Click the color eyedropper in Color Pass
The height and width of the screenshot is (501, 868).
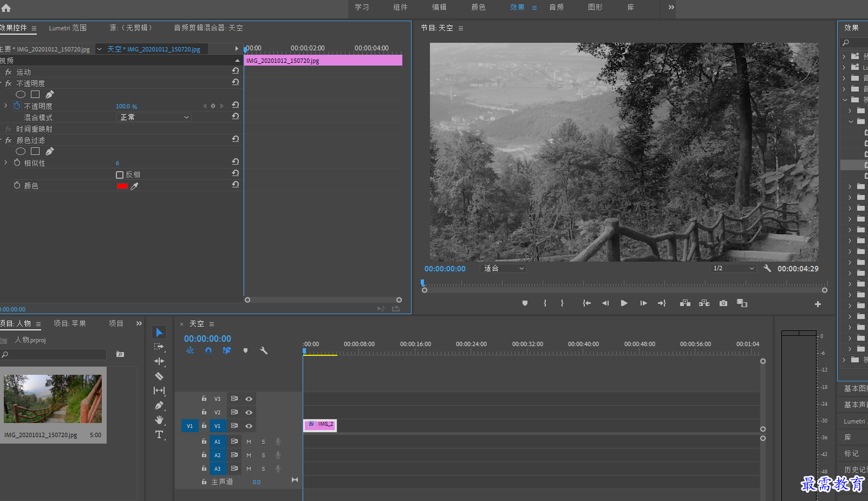tap(134, 186)
